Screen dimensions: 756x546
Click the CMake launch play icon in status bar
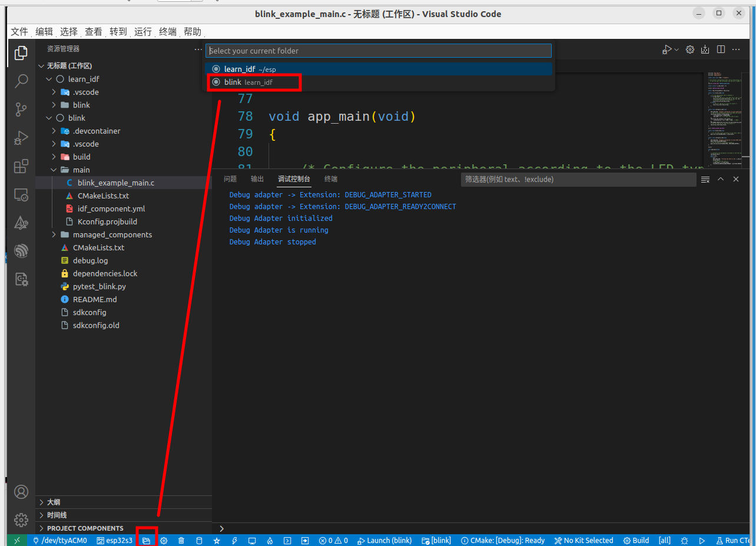(702, 540)
